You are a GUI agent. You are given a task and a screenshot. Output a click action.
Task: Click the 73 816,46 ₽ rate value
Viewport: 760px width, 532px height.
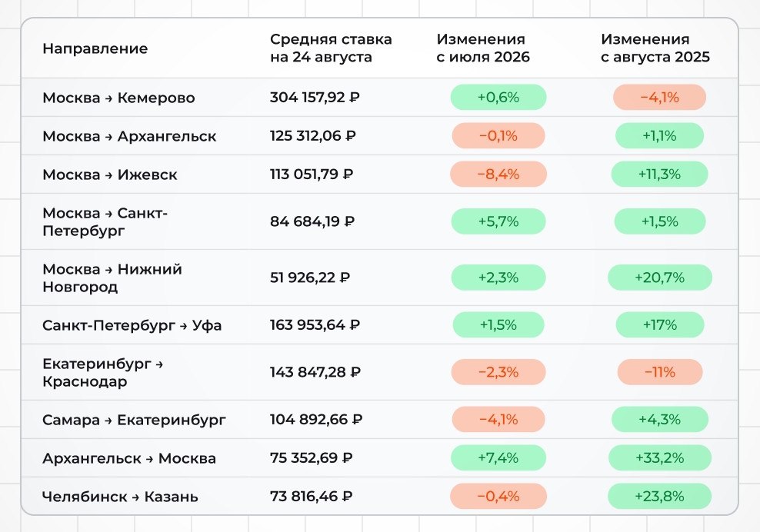pos(312,496)
